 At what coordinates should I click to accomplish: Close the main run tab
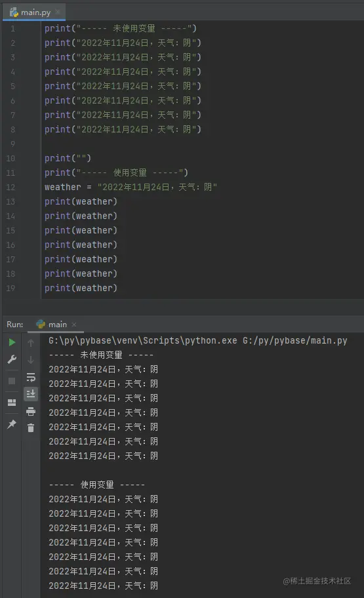[x=74, y=325]
